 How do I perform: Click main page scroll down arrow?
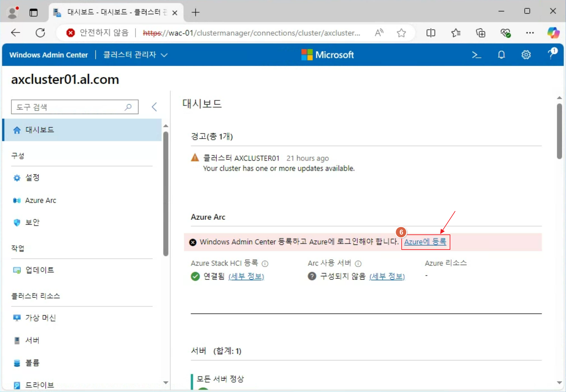(x=559, y=383)
